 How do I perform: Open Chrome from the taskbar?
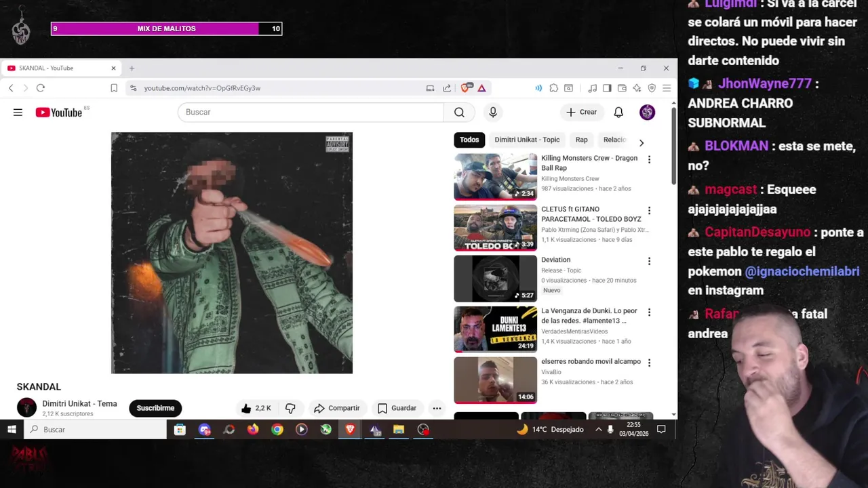pyautogui.click(x=277, y=429)
